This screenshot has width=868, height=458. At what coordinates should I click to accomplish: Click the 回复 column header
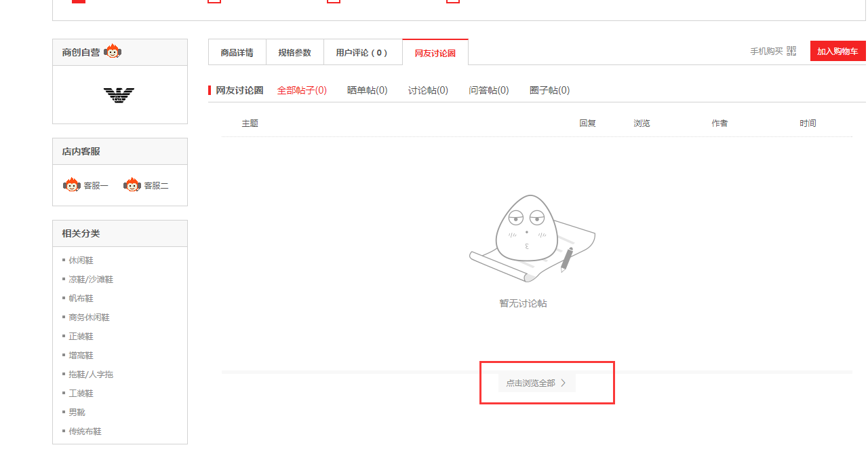coord(587,123)
